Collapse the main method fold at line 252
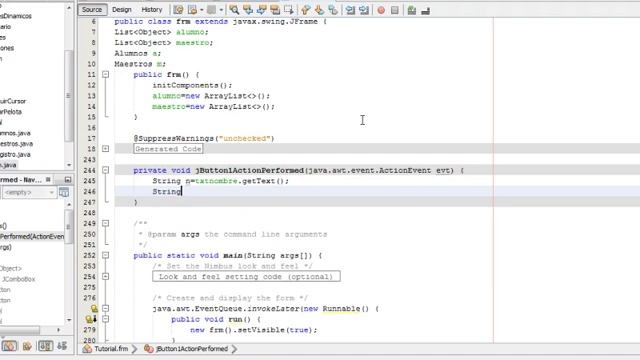Screen dimensions: 640x360 click(x=106, y=255)
